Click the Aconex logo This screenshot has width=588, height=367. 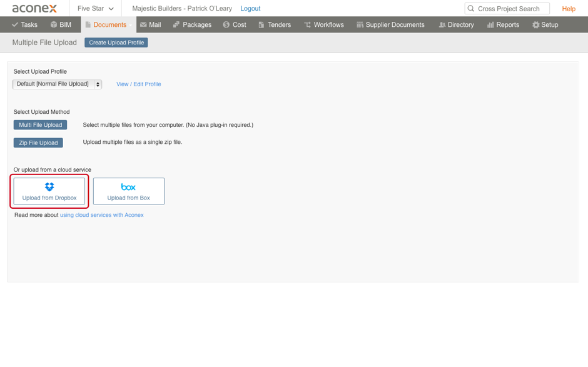[34, 8]
